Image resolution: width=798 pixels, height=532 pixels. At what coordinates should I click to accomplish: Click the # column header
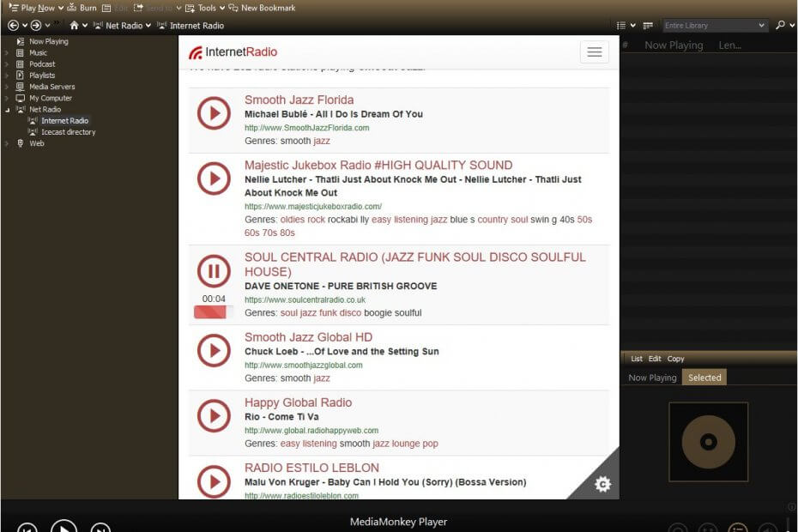(625, 45)
